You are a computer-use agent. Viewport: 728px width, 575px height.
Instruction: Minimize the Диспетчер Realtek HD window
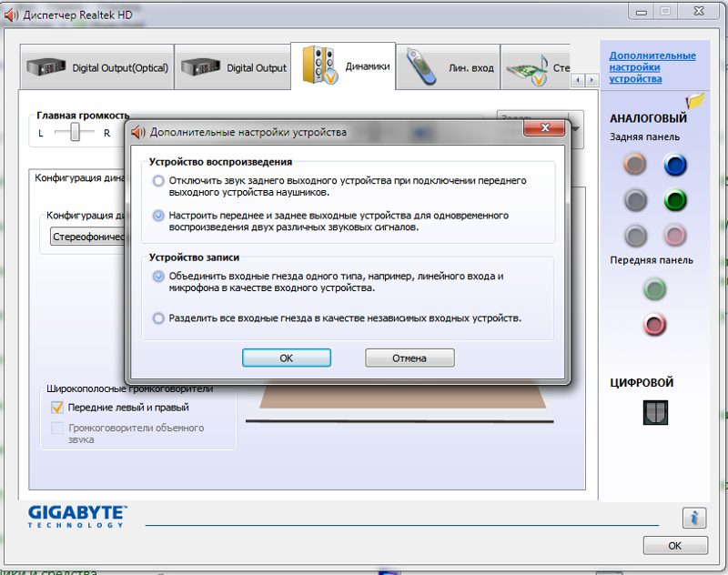pyautogui.click(x=642, y=12)
